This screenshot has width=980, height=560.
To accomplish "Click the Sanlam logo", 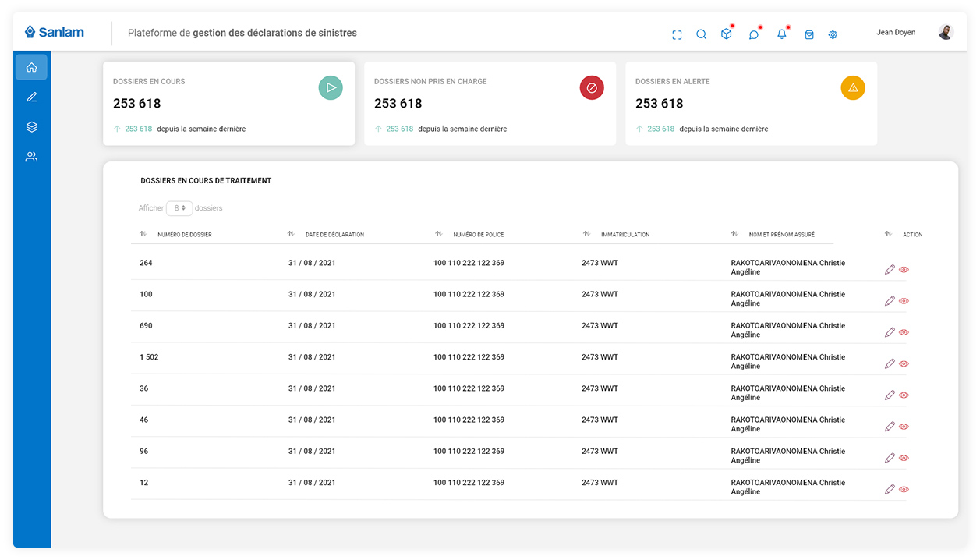I will tap(55, 33).
